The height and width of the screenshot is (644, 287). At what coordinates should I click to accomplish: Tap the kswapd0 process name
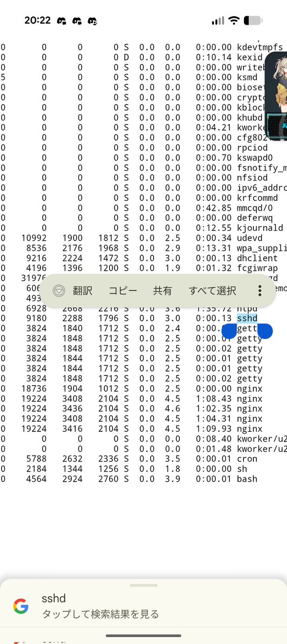255,158
